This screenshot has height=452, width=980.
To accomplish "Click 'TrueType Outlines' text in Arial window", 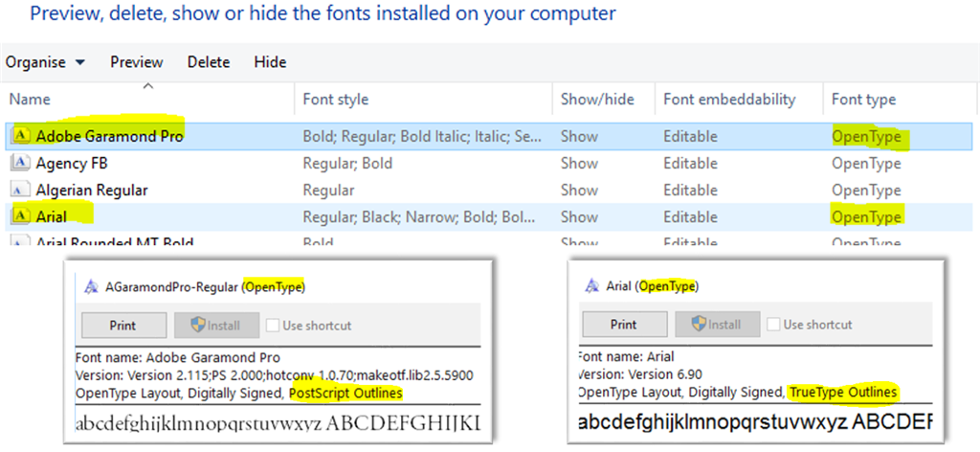I will coord(844,393).
